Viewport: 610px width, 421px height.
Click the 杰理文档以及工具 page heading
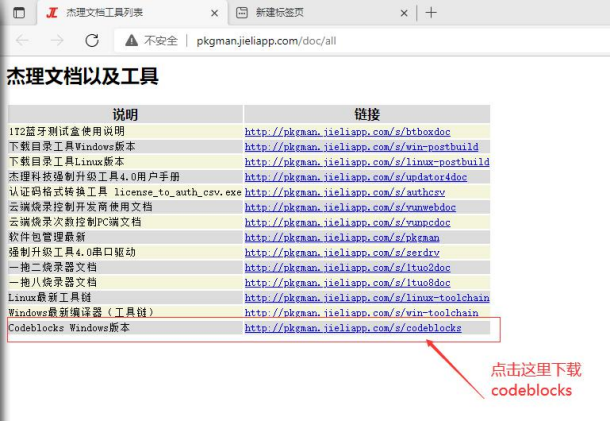82,76
